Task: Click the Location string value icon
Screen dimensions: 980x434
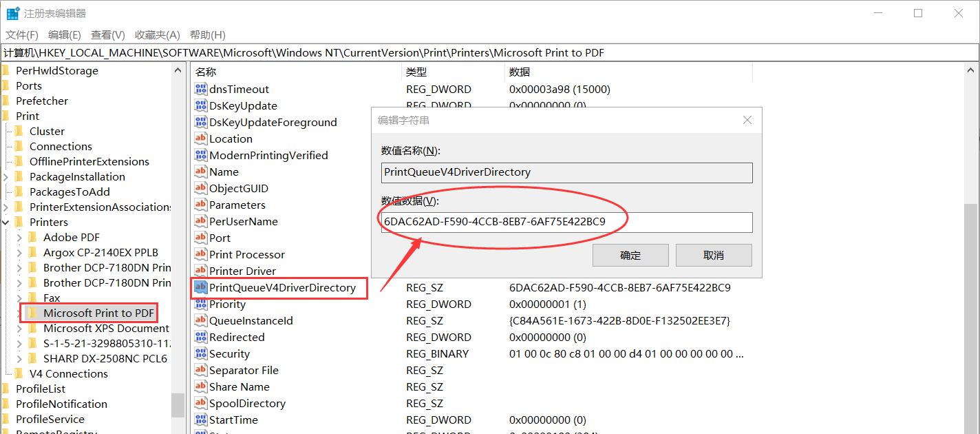Action: pos(200,138)
